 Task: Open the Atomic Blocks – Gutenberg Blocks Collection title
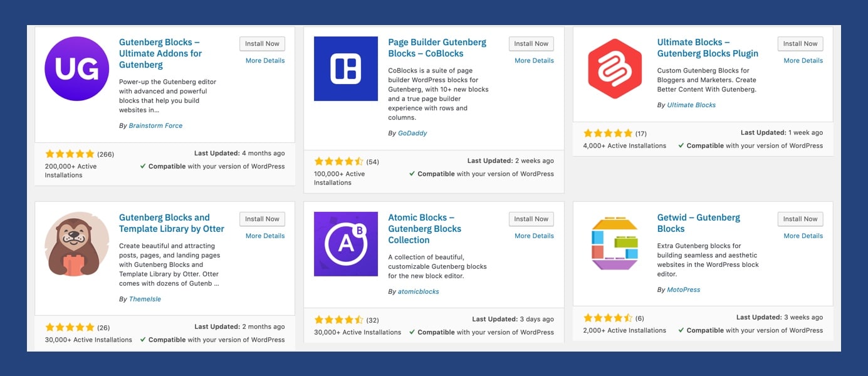click(424, 229)
